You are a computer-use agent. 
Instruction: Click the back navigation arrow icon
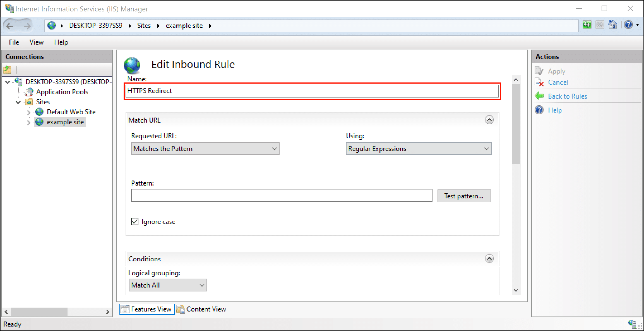pos(10,26)
